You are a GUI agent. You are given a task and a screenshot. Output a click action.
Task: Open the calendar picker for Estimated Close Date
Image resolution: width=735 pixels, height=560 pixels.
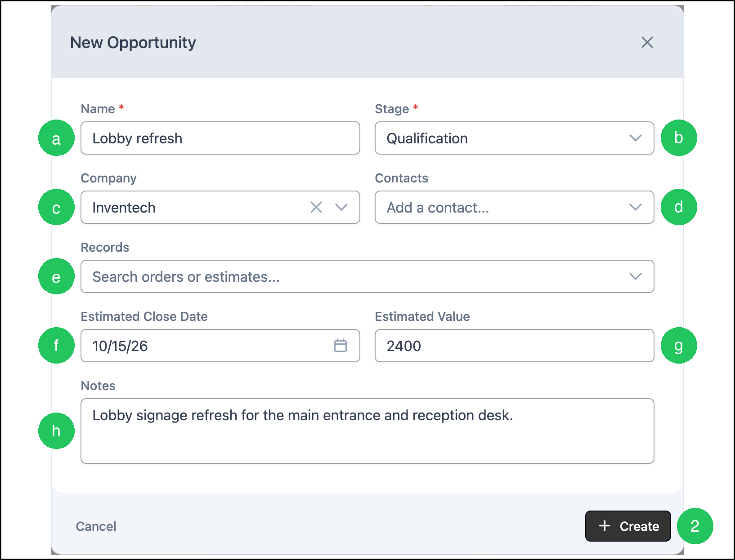click(x=341, y=345)
